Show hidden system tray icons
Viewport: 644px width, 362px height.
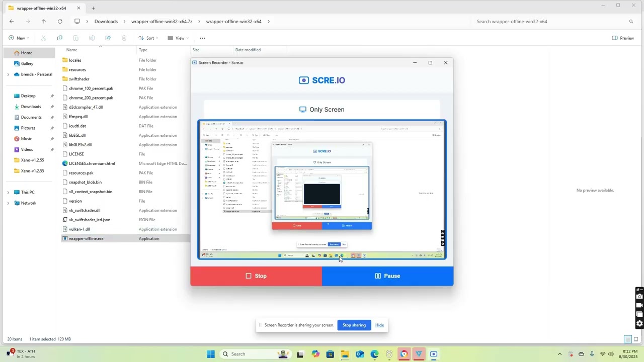coord(559,354)
